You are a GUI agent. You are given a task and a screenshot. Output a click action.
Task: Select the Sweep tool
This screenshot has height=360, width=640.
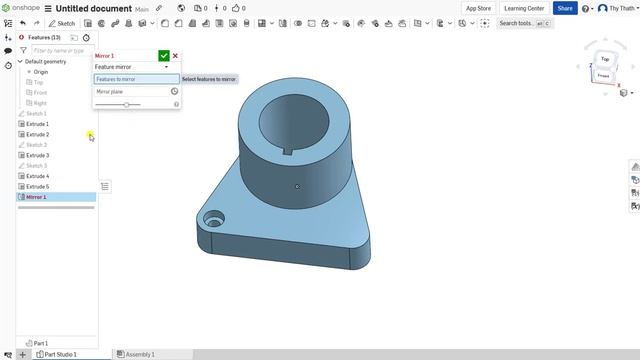[x=115, y=24]
